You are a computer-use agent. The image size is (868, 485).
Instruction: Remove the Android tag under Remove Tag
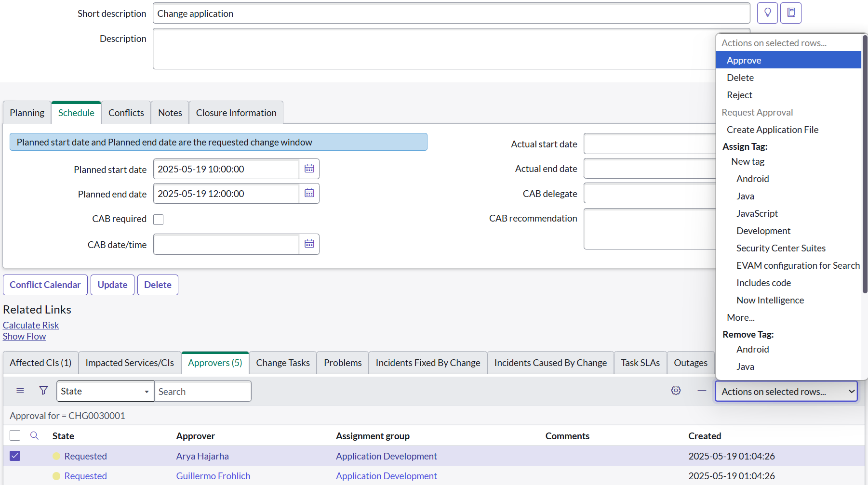788,349
